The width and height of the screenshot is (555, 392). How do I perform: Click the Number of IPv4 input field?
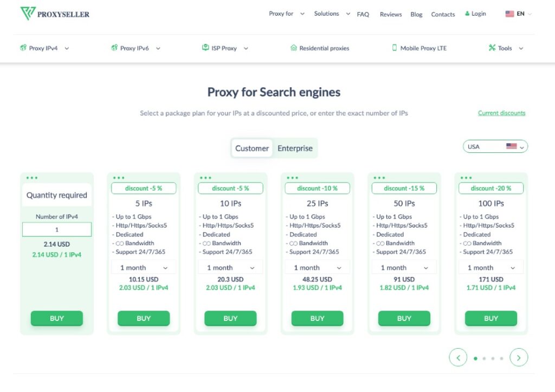(x=56, y=229)
